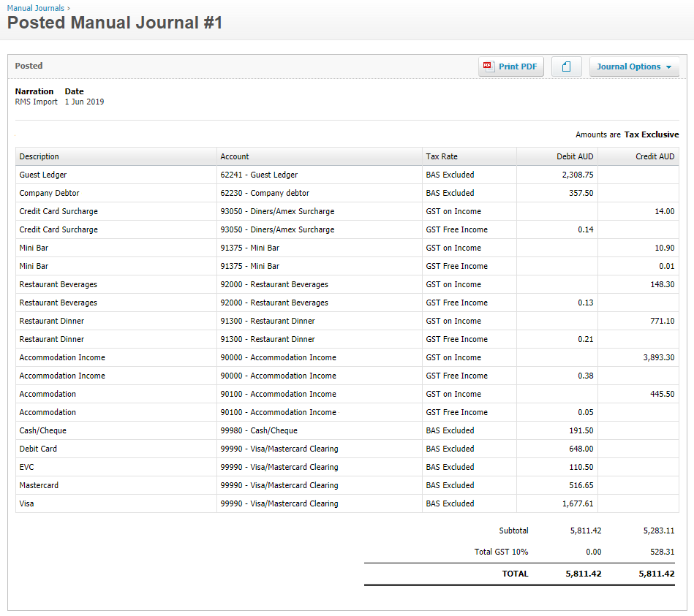Click the 0.13 Restaurant Beverages debit
This screenshot has height=616, width=694.
[x=586, y=303]
